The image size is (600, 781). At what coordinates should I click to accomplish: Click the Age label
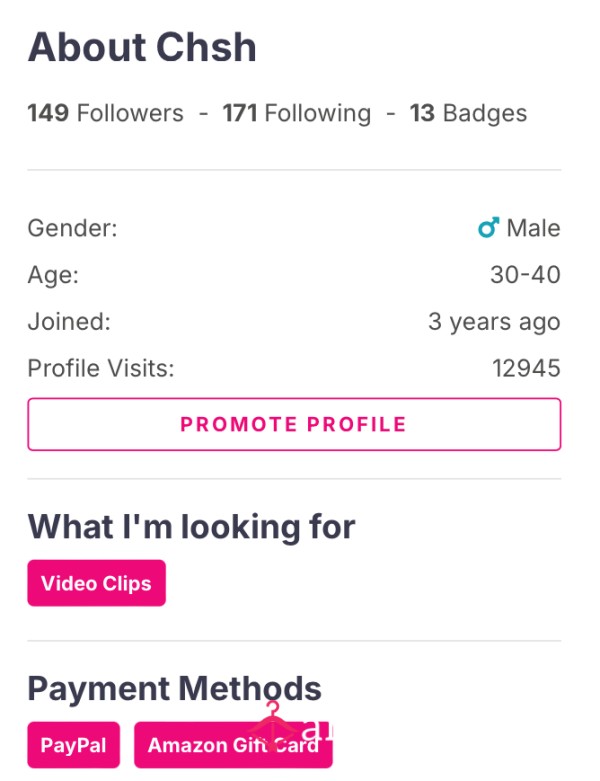click(x=53, y=275)
